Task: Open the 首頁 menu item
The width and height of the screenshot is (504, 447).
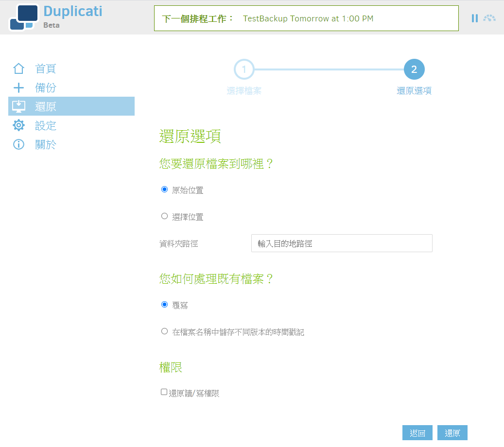Action: click(71, 69)
